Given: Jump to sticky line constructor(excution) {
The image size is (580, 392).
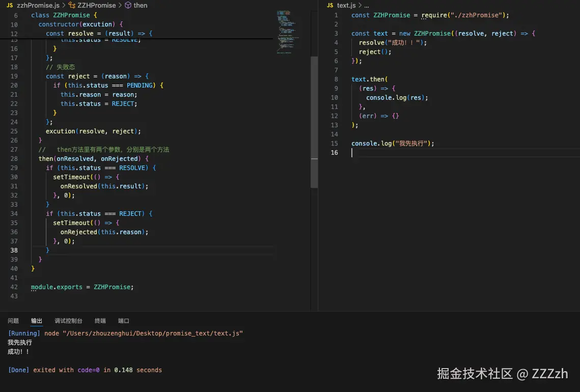Looking at the screenshot, I should pos(80,24).
